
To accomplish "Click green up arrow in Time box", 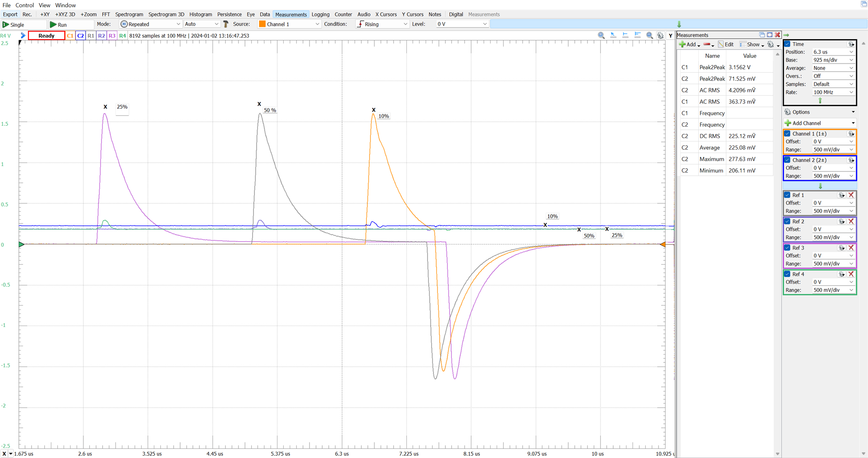I will click(x=820, y=100).
